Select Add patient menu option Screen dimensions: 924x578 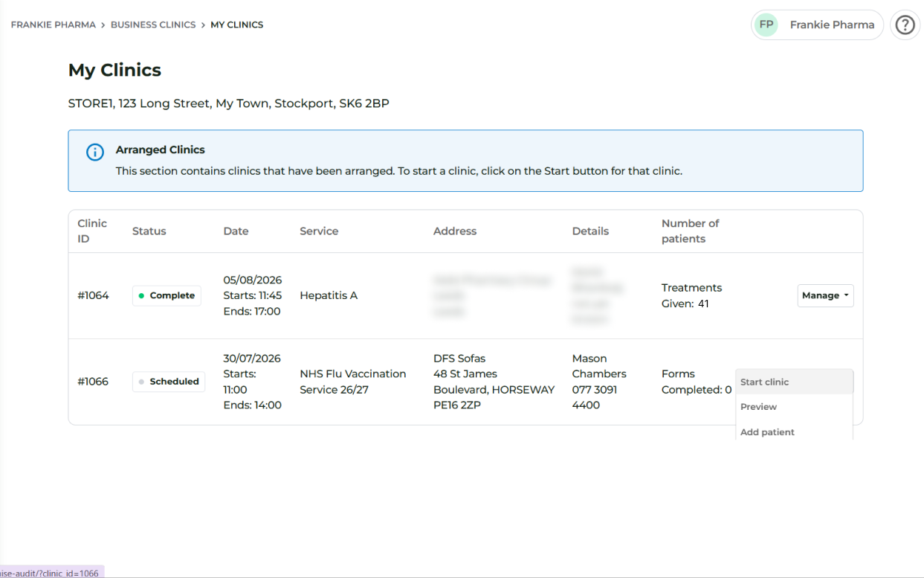tap(794, 431)
